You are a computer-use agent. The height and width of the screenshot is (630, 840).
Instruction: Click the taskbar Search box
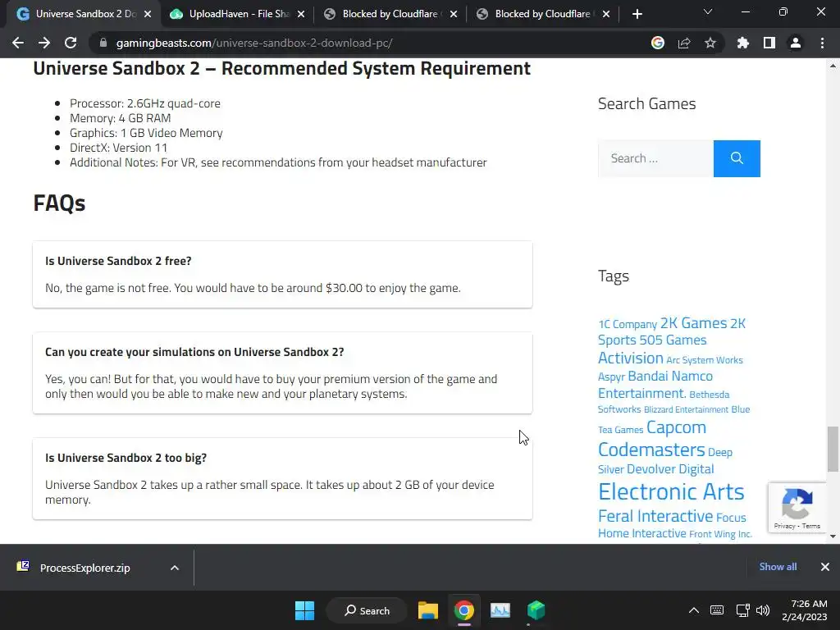click(367, 610)
